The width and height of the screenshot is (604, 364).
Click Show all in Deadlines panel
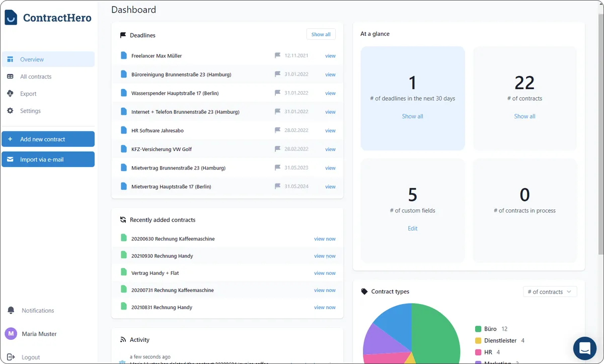tap(321, 34)
